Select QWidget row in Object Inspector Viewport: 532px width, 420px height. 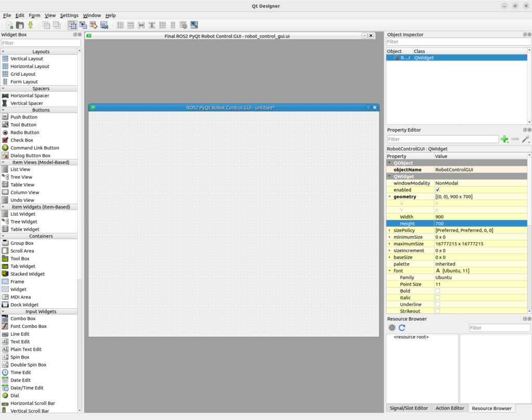click(457, 58)
